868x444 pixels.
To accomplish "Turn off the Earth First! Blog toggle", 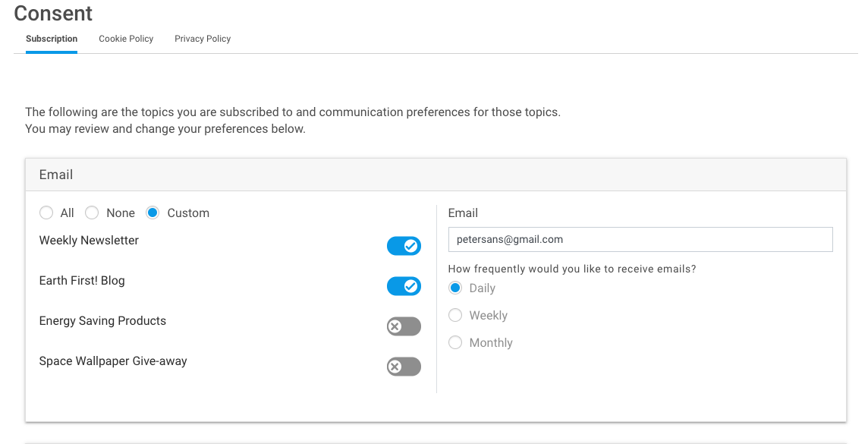I will [404, 286].
